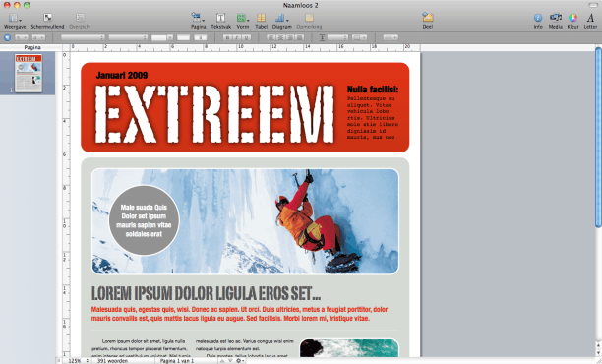The height and width of the screenshot is (364, 602).
Task: Click the 391 woorden word count
Action: click(112, 361)
